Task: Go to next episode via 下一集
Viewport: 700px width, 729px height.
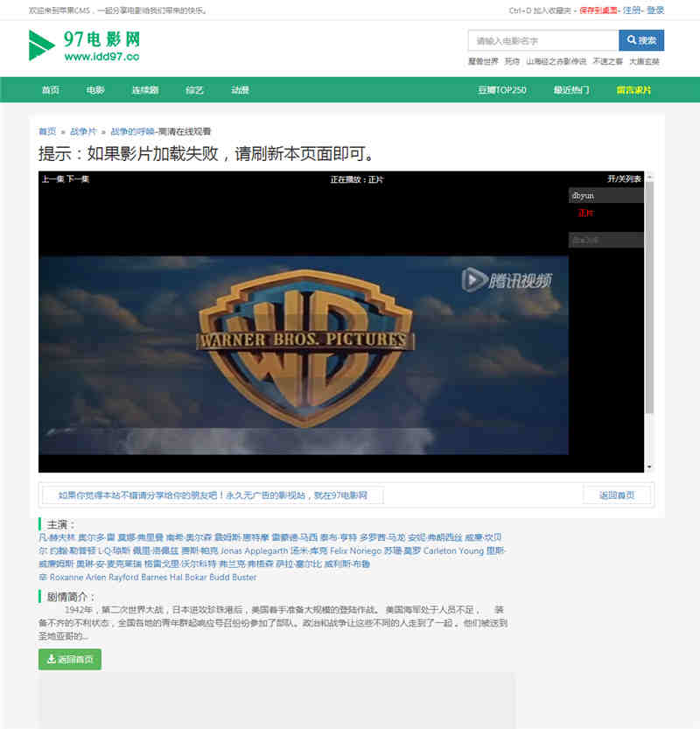Action: coord(78,179)
